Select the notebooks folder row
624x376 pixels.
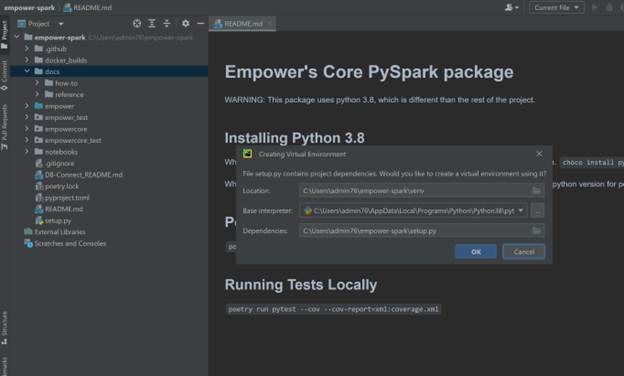pos(109,152)
